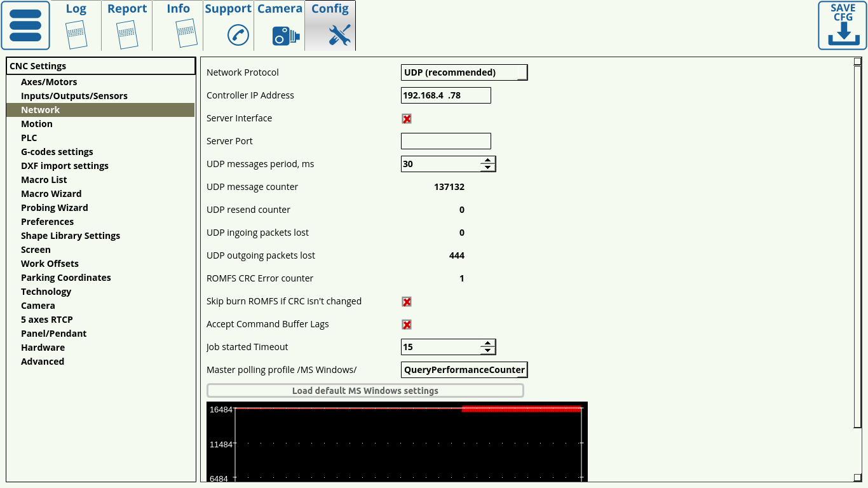The width and height of the screenshot is (868, 488).
Task: Select Axes/Motors in settings list
Action: pyautogui.click(x=49, y=82)
